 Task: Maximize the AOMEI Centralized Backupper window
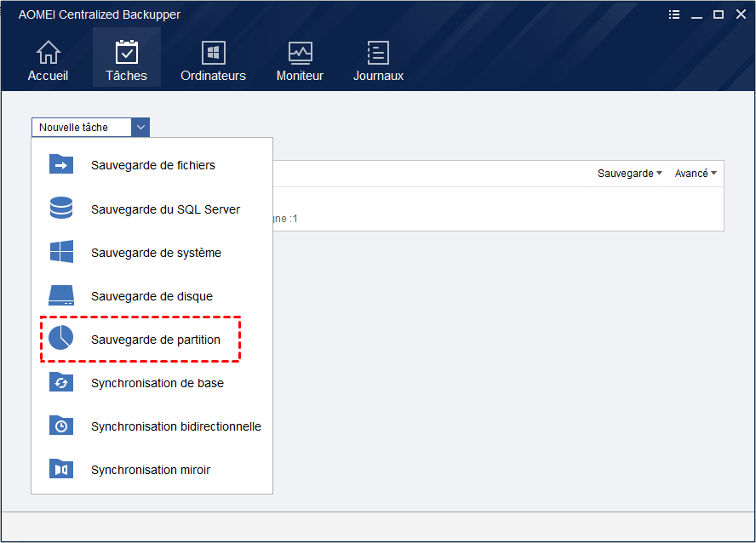tap(719, 14)
